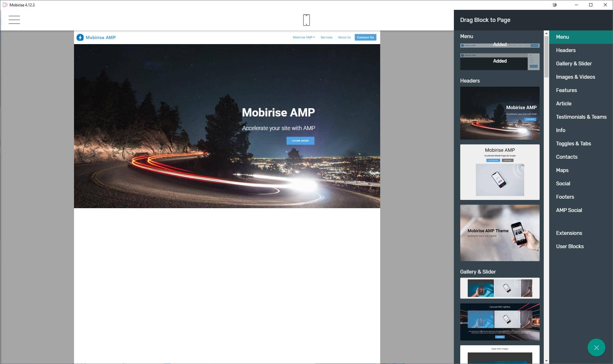This screenshot has height=364, width=613.
Task: Open the hamburger main menu
Action: [14, 20]
